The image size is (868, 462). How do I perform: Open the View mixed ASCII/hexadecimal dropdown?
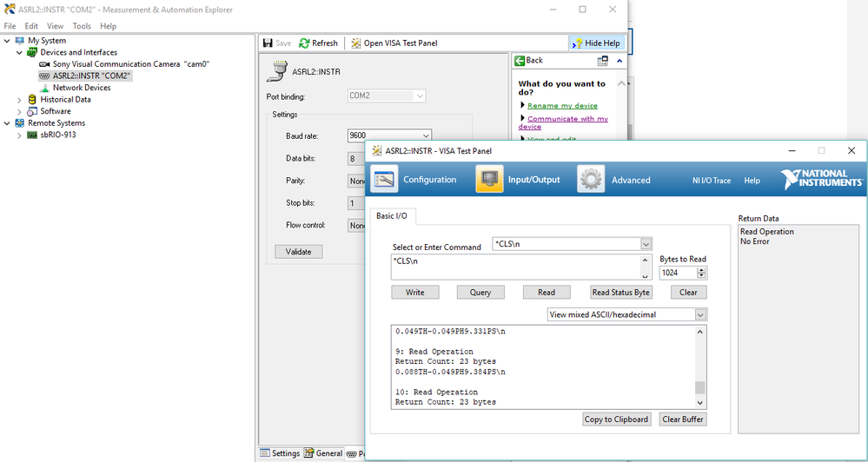[x=701, y=315]
